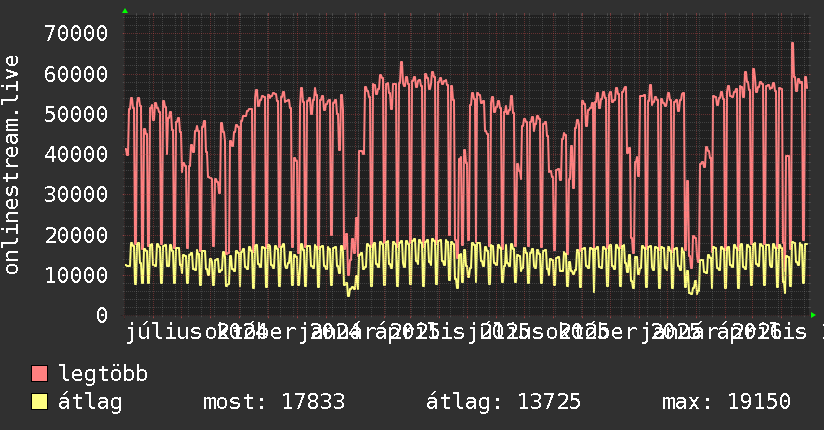Select the legtöbb legend label
Screen dimensions: 824x430
pos(103,374)
